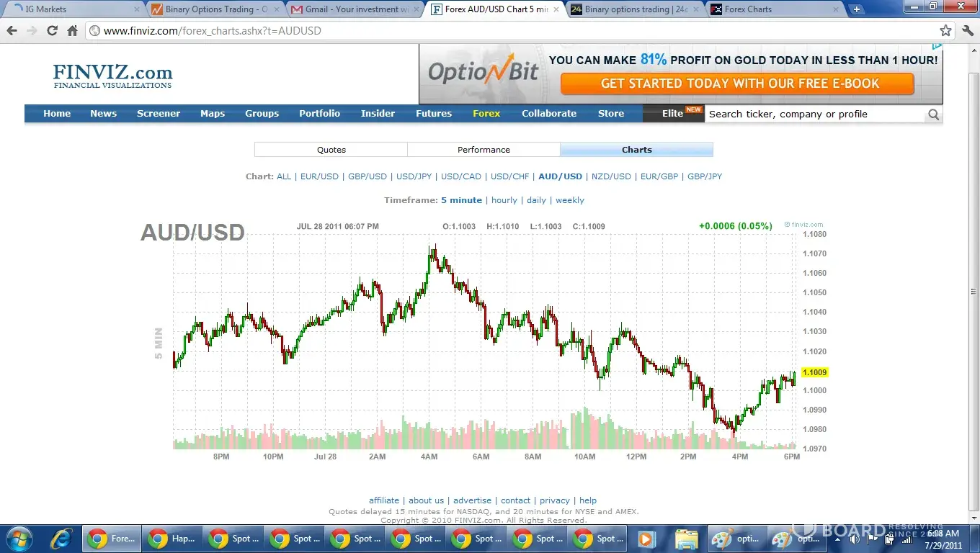This screenshot has height=553, width=980.
Task: Go to Portfolio in the navigation bar
Action: coord(320,113)
